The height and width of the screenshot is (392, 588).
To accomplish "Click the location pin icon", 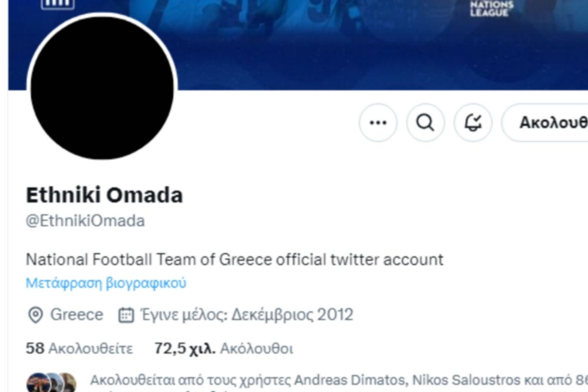I will coord(35,315).
